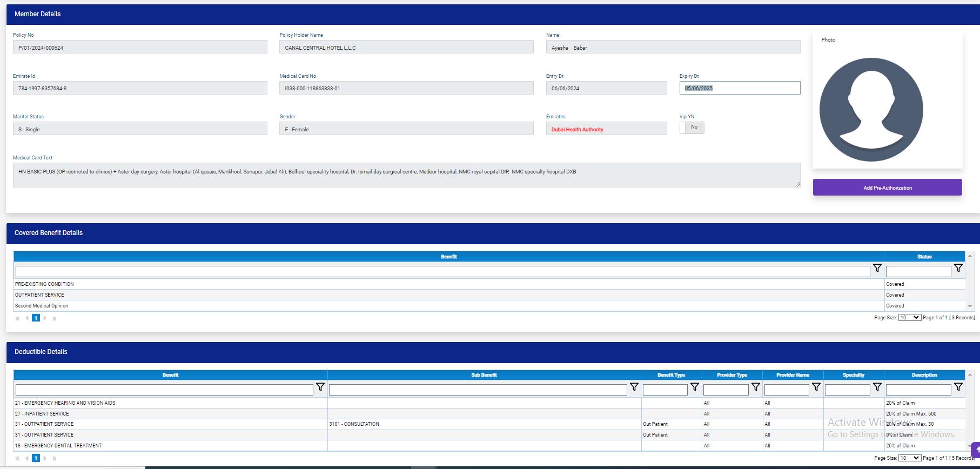Screen dimensions: 980x469
Task: Open Page Size dropdown in Deductible Details
Action: (x=909, y=458)
